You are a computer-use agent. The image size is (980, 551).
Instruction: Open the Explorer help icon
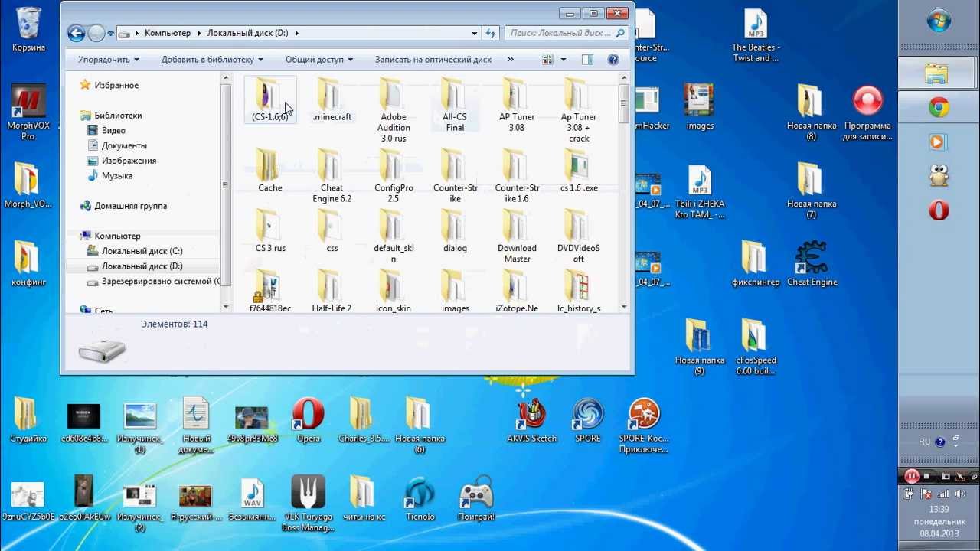613,59
